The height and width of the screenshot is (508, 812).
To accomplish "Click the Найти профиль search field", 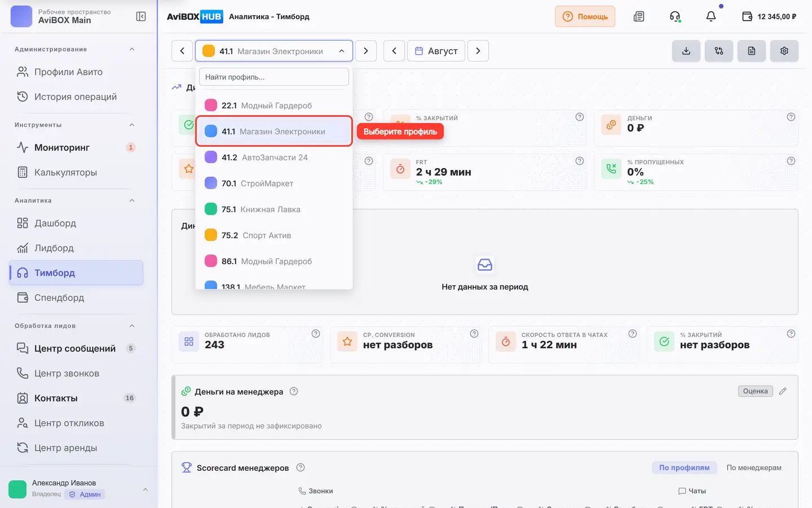I will (x=274, y=77).
